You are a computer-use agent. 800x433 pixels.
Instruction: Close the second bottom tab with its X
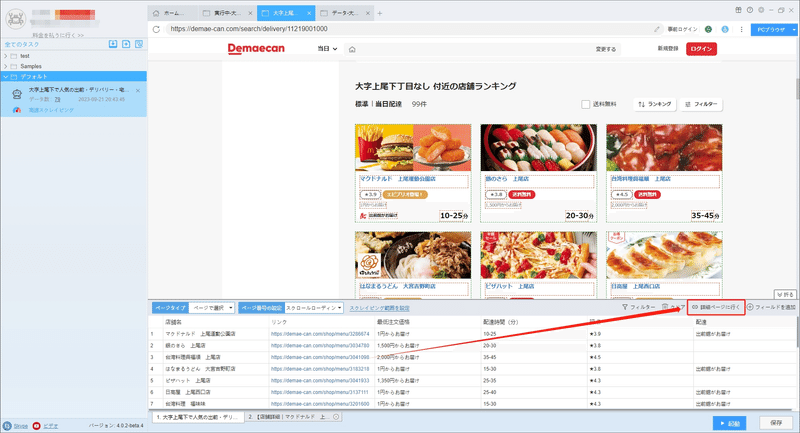click(336, 417)
